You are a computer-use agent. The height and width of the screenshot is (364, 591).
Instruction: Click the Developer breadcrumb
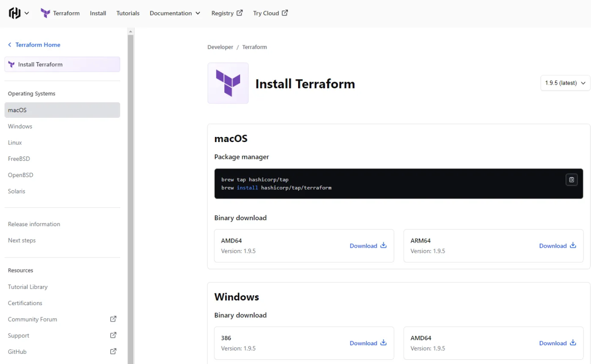point(221,47)
